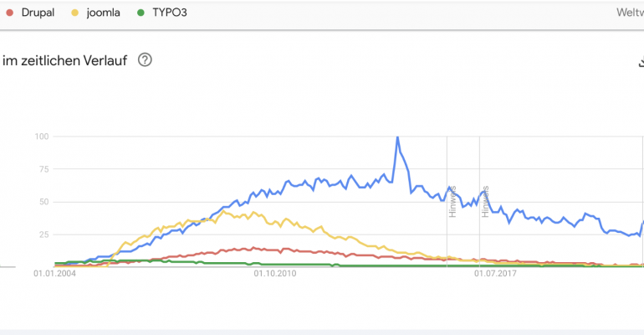
Task: Click the 50 value axis label
Action: pyautogui.click(x=44, y=202)
